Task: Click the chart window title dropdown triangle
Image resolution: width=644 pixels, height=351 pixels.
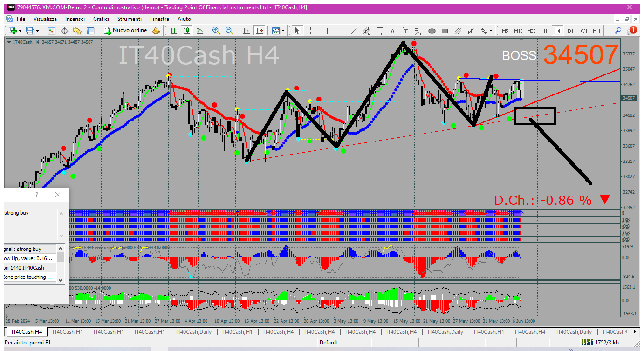Action: point(9,42)
